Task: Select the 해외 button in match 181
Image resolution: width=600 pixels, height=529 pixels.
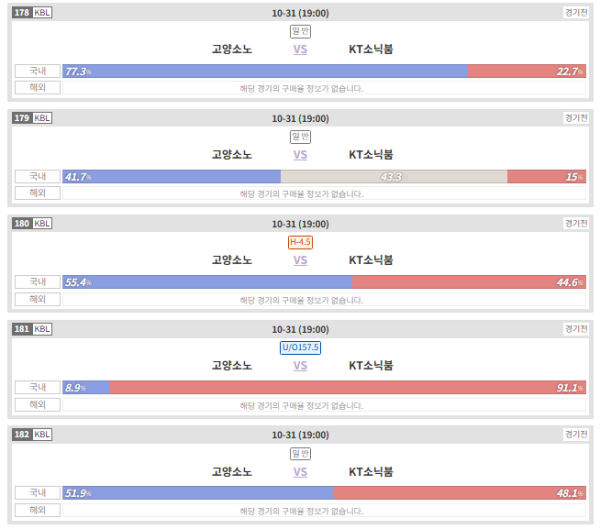Action: (x=38, y=405)
